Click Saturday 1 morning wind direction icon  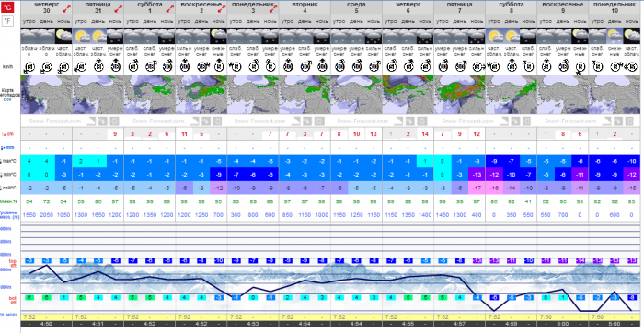(132, 65)
